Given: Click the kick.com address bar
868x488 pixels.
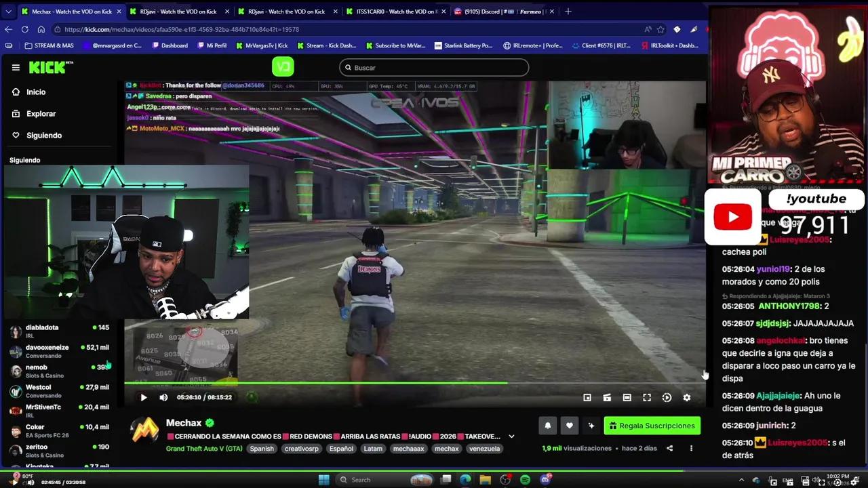Looking at the screenshot, I should [x=346, y=29].
